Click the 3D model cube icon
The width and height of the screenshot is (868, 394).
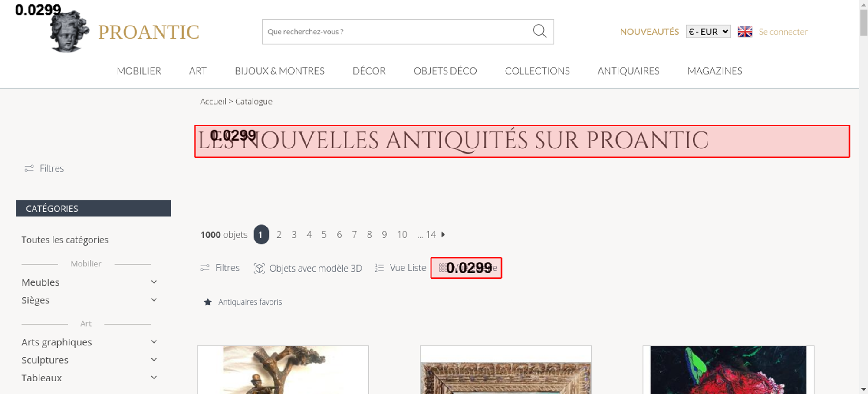tap(259, 268)
